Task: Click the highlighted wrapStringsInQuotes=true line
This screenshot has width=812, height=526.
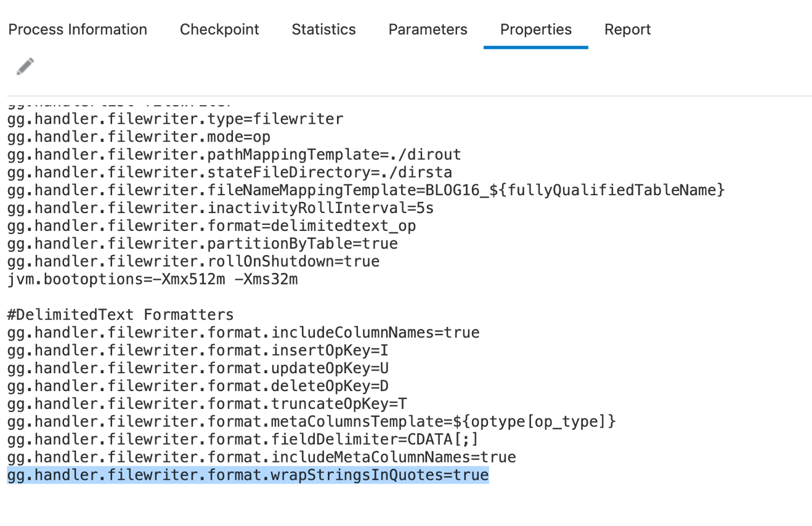Action: click(x=248, y=475)
